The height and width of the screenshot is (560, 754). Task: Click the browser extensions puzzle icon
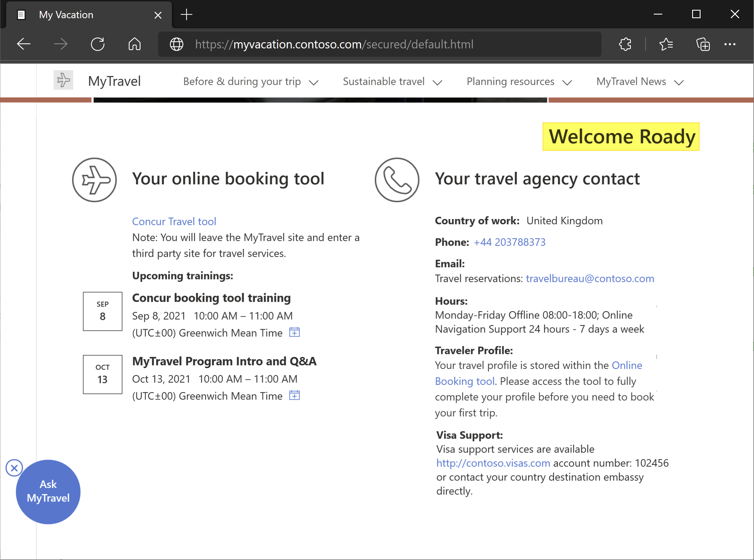click(626, 44)
